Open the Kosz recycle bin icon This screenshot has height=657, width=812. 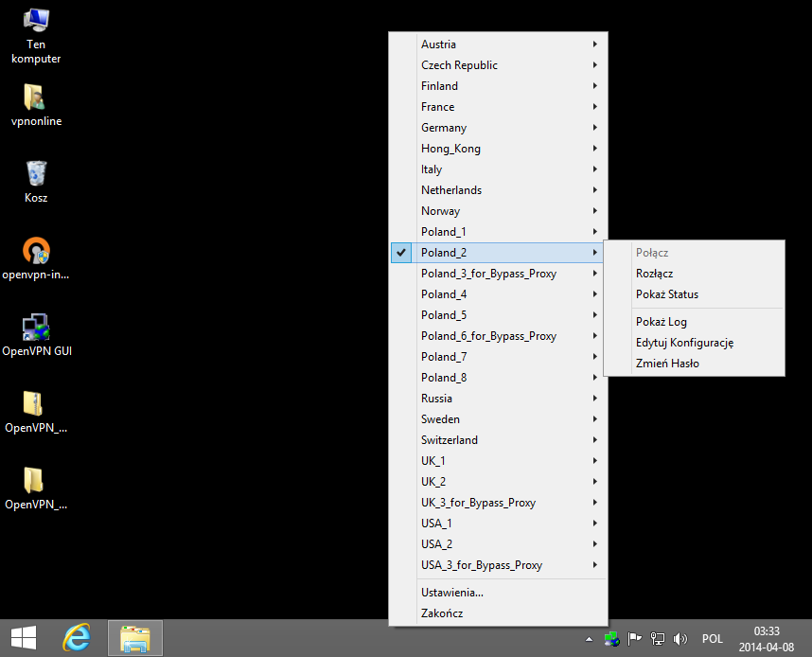click(x=36, y=182)
